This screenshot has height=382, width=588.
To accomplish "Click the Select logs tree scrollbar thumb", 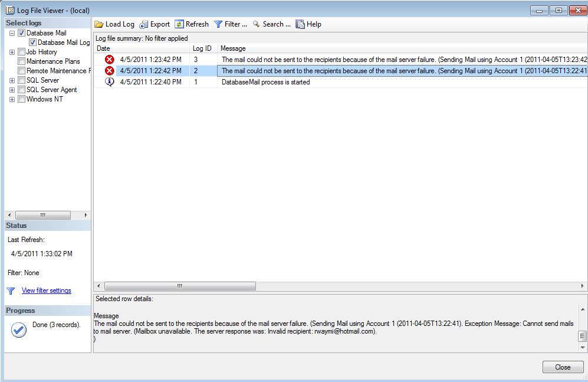I will [42, 216].
